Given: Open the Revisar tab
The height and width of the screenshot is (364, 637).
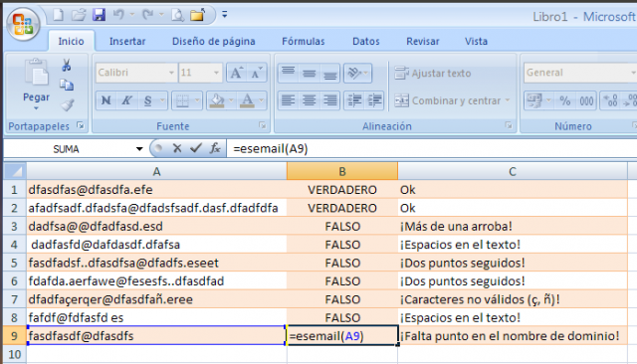Looking at the screenshot, I should coord(422,42).
